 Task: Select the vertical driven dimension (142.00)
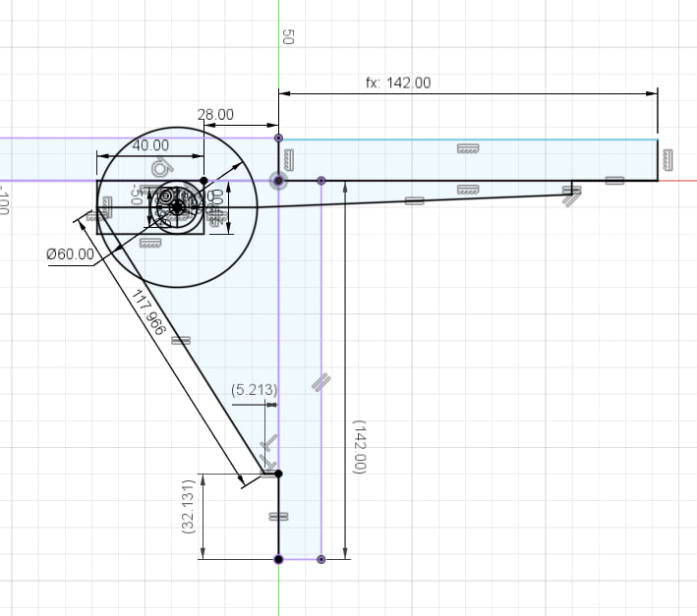point(360,447)
